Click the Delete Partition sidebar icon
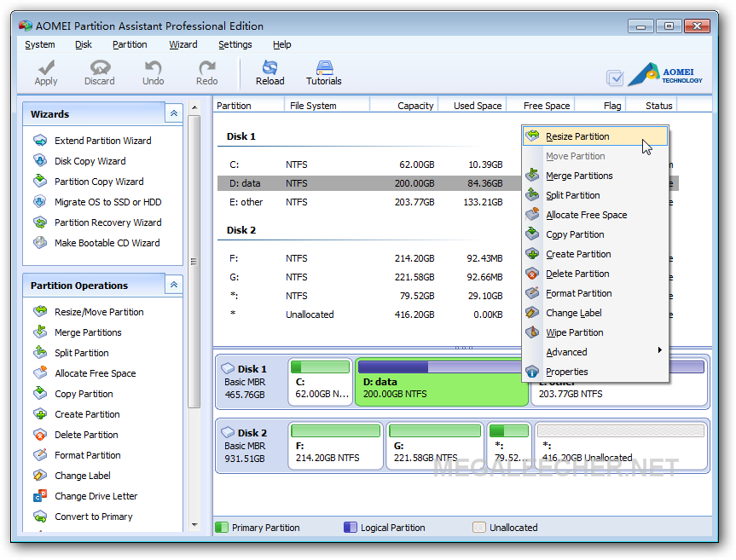Image resolution: width=736 pixels, height=560 pixels. [x=40, y=435]
